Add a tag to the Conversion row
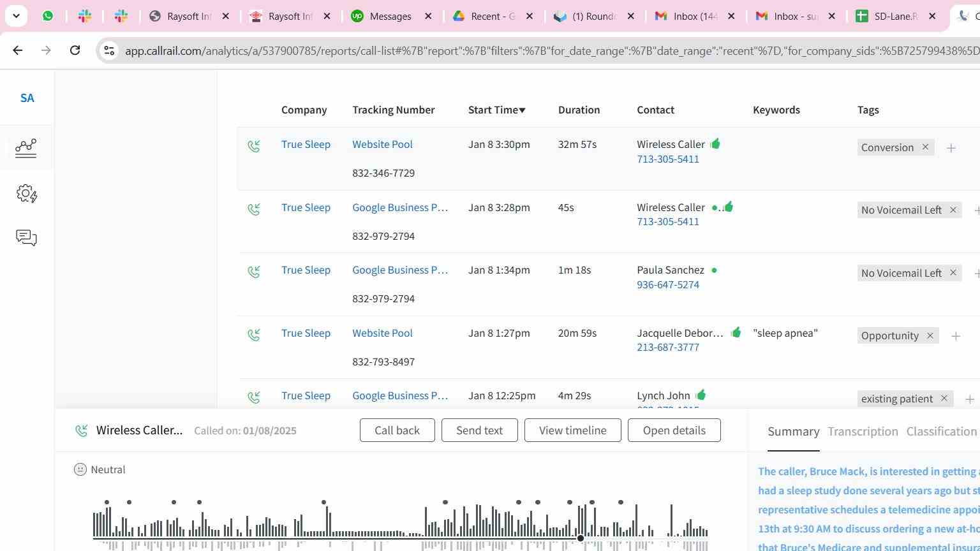 tap(951, 148)
